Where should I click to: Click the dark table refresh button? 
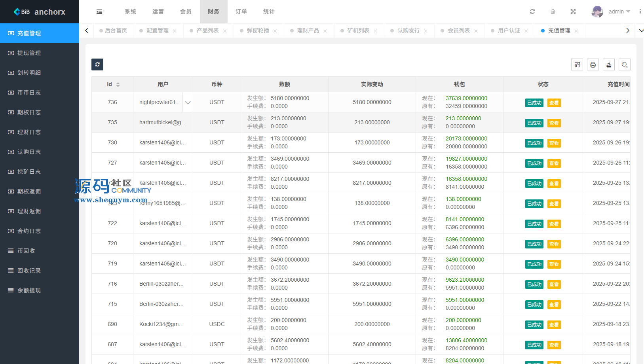point(97,64)
